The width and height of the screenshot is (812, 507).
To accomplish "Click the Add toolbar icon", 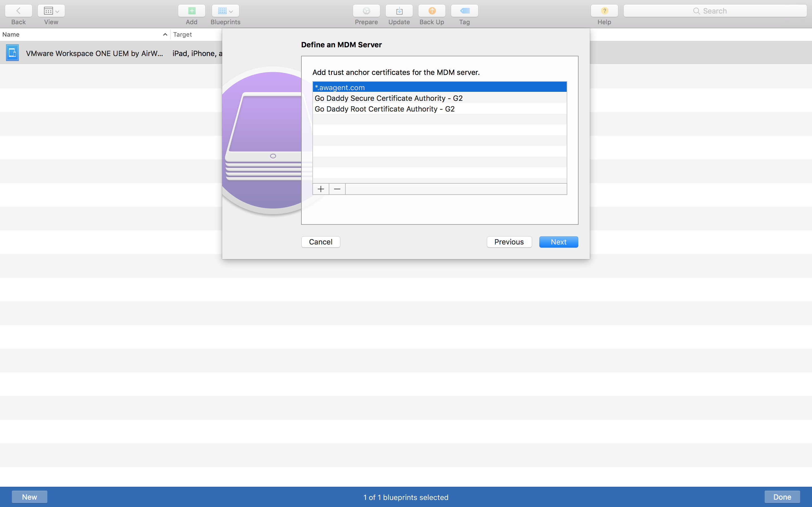I will point(192,11).
